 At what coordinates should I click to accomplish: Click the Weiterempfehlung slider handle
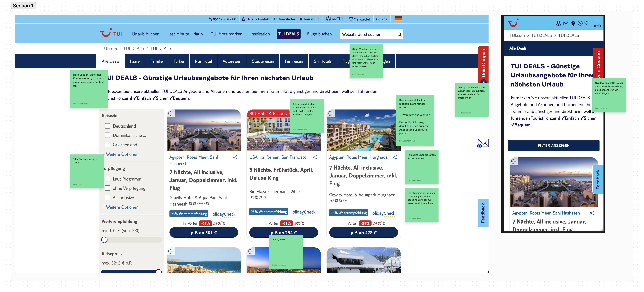[104, 240]
